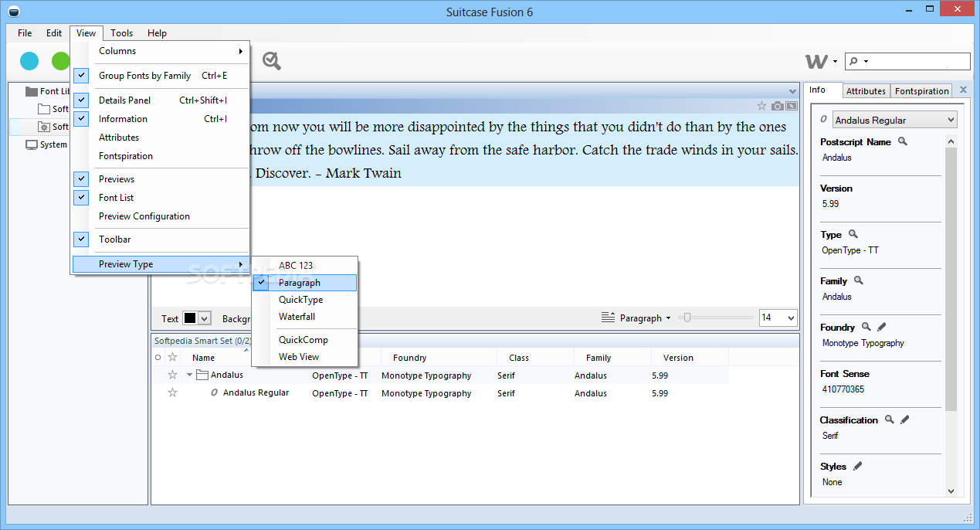980x530 pixels.
Task: Open the WebINK 'W' toolbar icon
Action: 816,61
